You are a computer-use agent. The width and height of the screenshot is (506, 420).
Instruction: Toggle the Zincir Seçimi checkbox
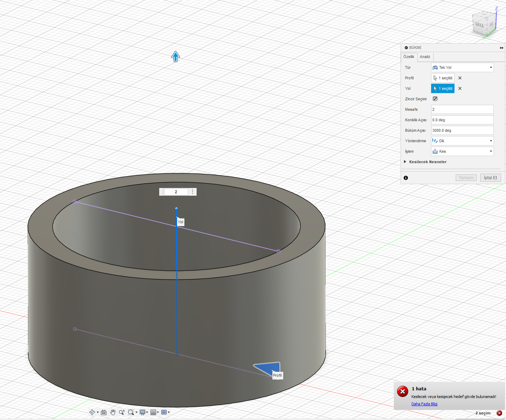coord(435,99)
